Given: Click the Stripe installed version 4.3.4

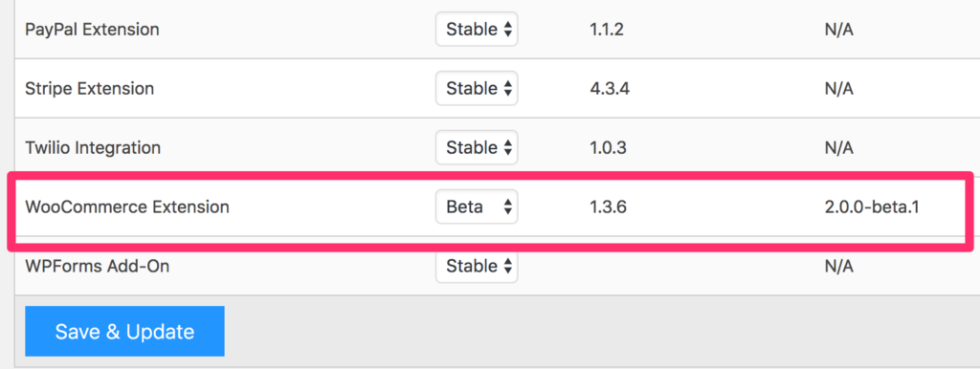Looking at the screenshot, I should click(609, 88).
